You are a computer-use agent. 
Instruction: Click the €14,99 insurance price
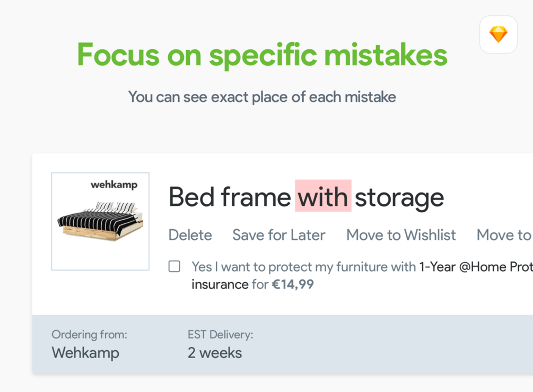pyautogui.click(x=293, y=284)
